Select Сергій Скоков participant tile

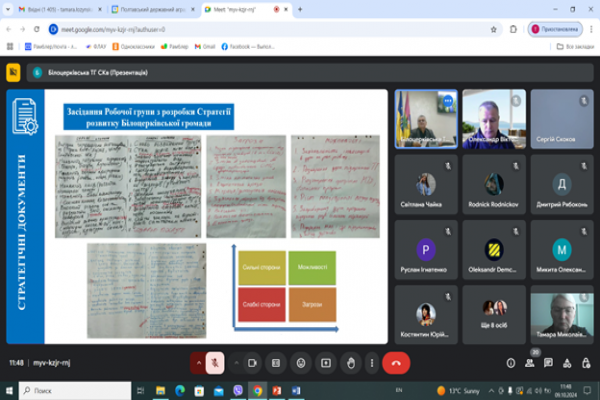[x=562, y=119]
